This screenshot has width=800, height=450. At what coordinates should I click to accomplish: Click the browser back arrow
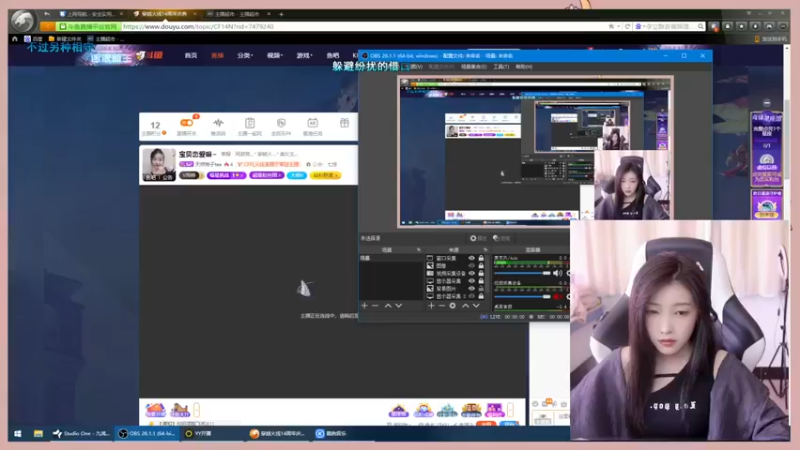pyautogui.click(x=47, y=14)
